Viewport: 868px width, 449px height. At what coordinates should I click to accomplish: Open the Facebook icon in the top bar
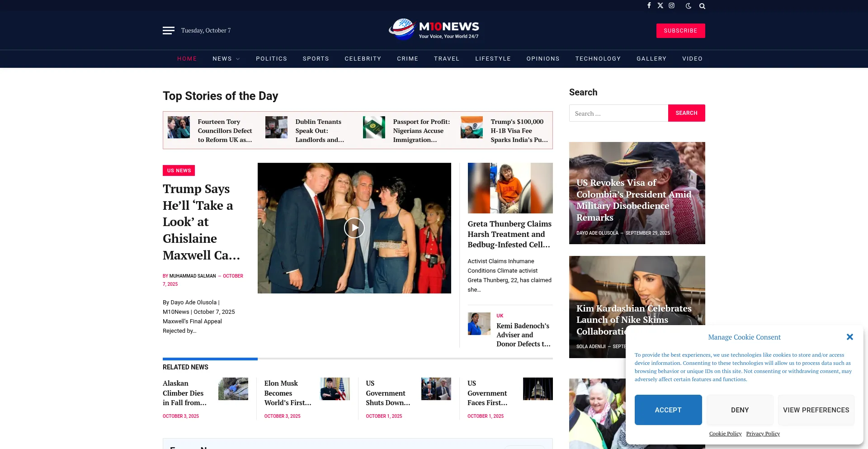[x=649, y=6]
